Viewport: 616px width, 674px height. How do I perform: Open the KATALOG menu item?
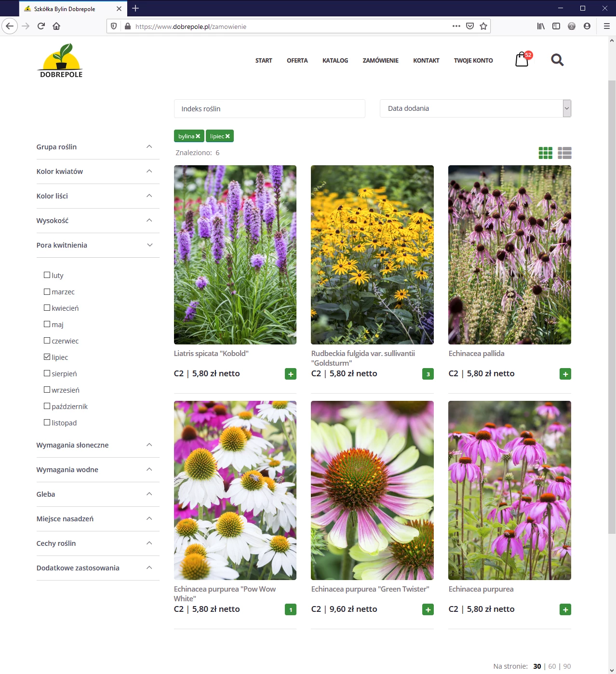coord(335,61)
